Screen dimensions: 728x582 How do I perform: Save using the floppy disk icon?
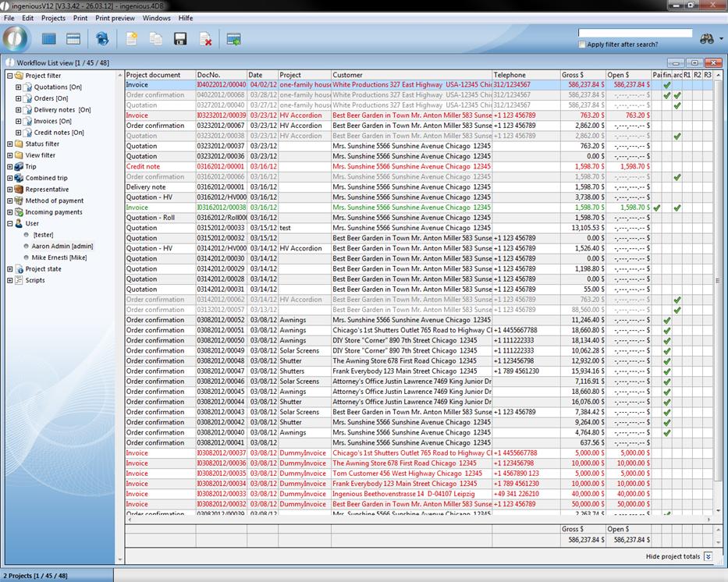[180, 39]
